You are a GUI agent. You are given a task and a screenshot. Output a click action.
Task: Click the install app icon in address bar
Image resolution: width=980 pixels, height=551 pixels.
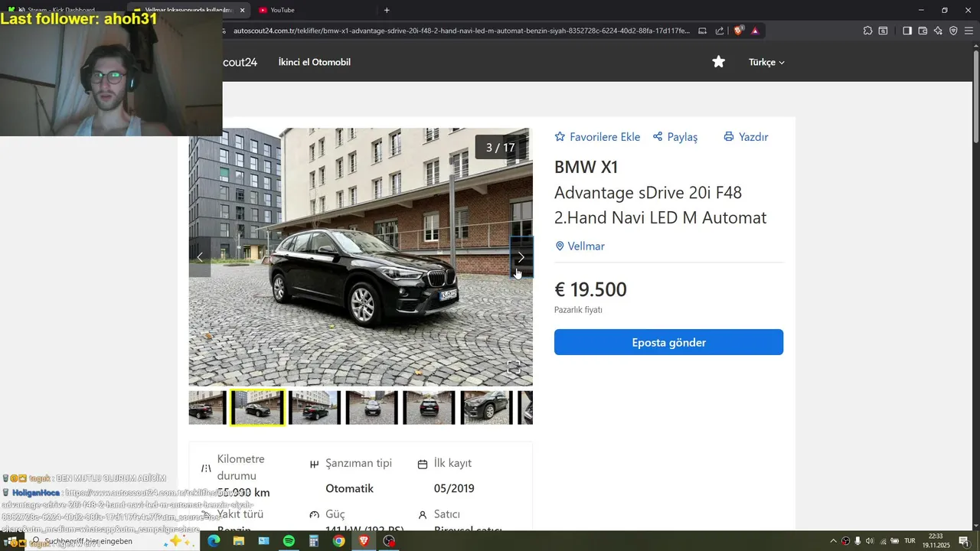point(702,31)
